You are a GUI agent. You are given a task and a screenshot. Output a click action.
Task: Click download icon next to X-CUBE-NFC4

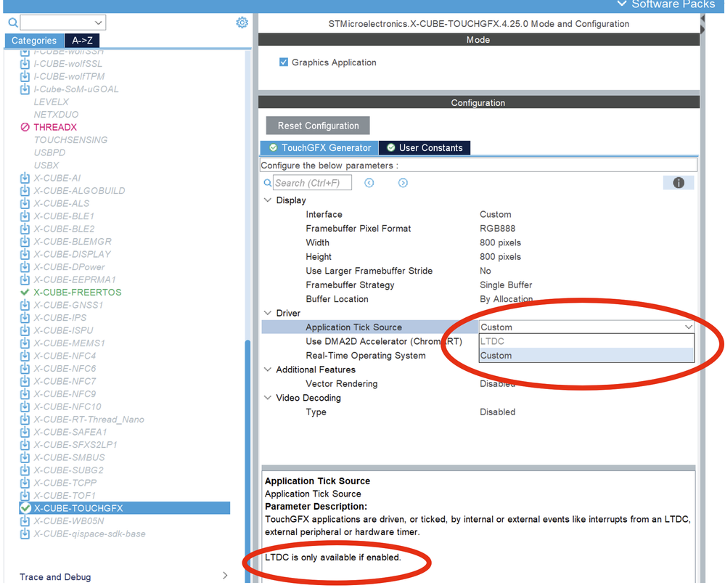coord(25,356)
